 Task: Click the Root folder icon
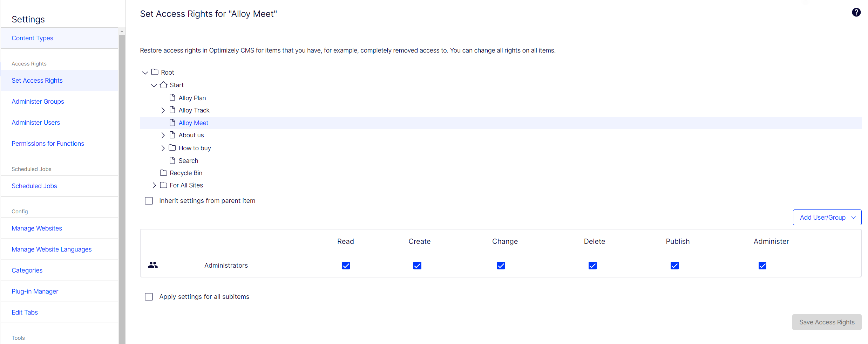click(x=155, y=72)
